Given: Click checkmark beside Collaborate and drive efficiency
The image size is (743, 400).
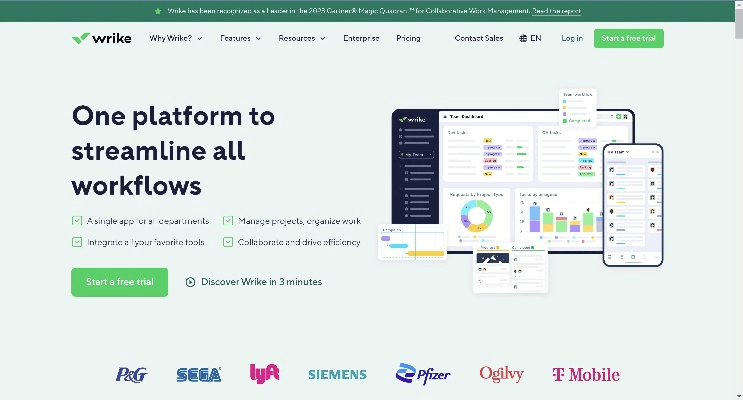Looking at the screenshot, I should pos(229,242).
